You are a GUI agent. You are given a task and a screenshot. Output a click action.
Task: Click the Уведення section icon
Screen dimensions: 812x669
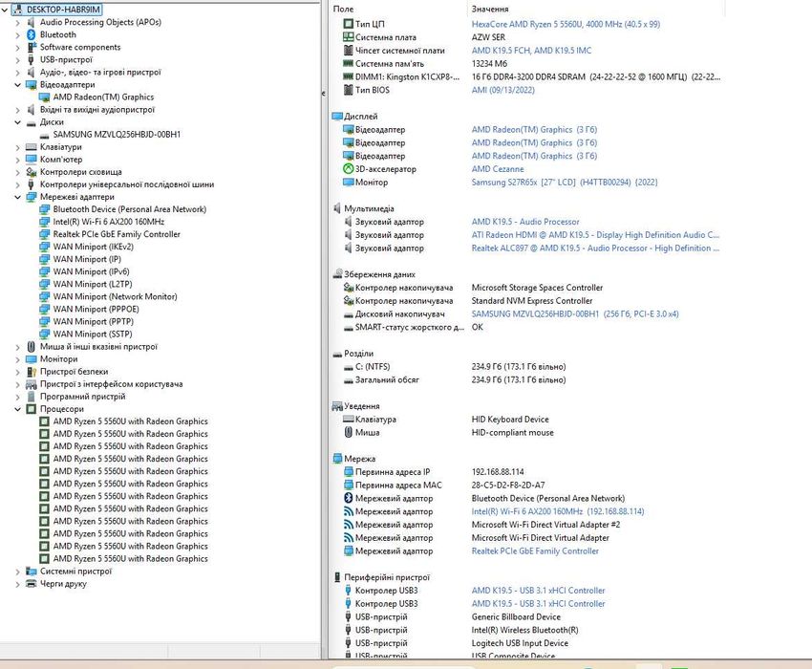tap(337, 406)
